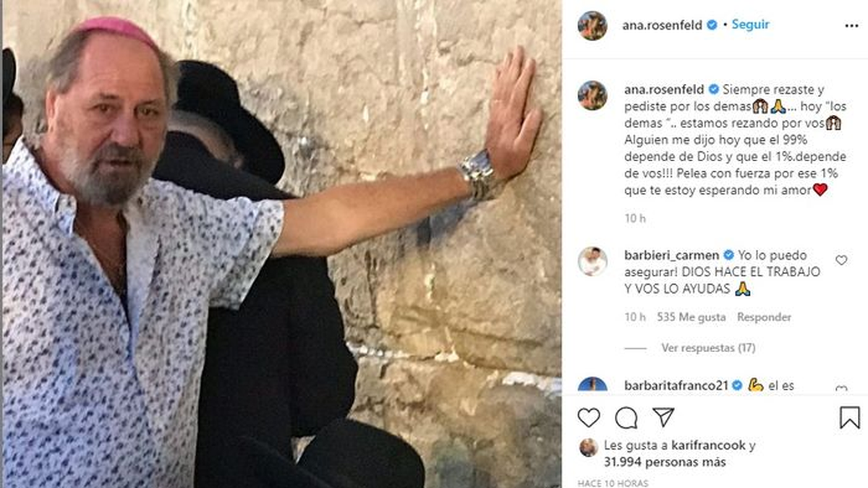The image size is (868, 488).
Task: Open barbieri_carmen's profile picture
Action: click(x=592, y=262)
